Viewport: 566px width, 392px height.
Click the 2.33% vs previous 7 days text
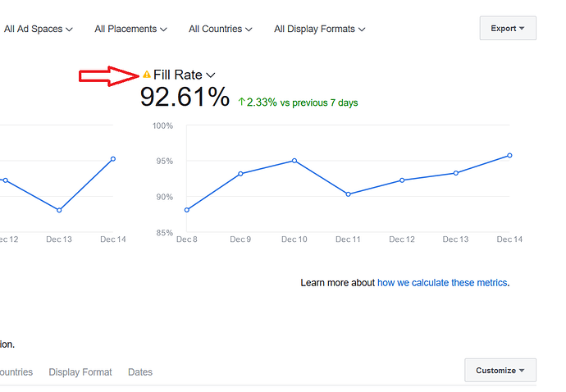298,103
